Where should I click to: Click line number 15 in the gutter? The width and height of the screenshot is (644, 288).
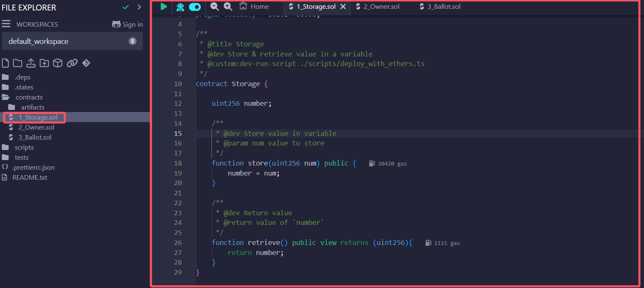[x=178, y=133]
